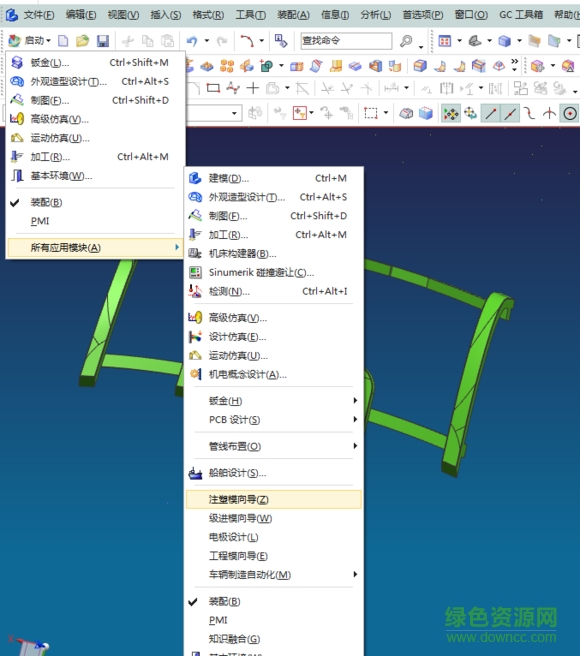Click the orange L-shaped extrude icon
The width and height of the screenshot is (580, 656).
coord(336,66)
